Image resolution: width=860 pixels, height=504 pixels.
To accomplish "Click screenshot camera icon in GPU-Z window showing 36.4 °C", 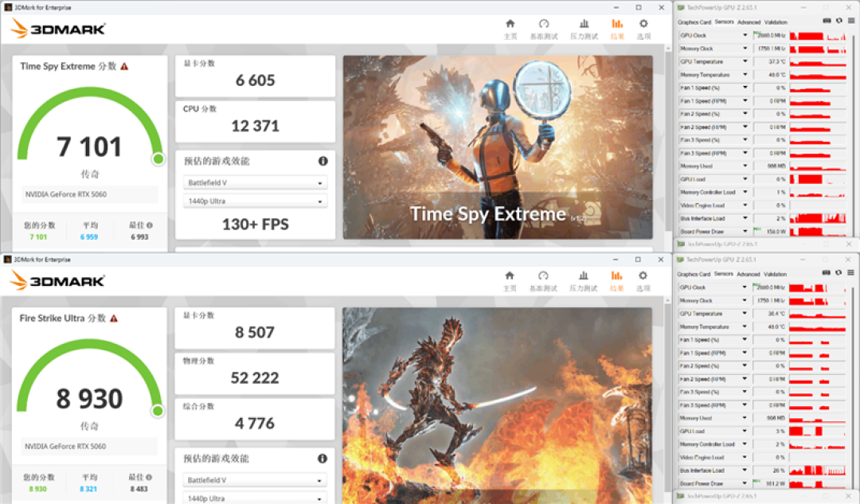I will pyautogui.click(x=826, y=272).
